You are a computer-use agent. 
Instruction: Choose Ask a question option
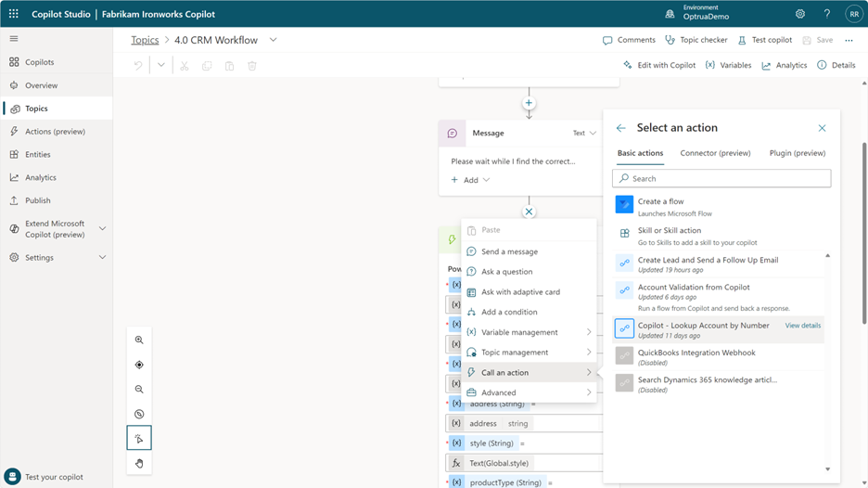(x=529, y=272)
